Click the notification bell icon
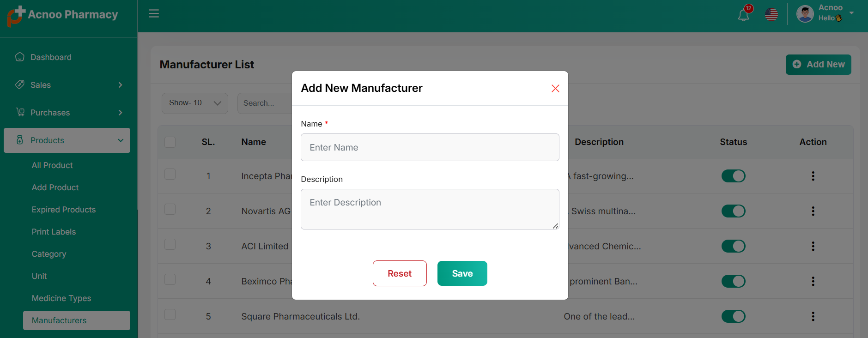 click(x=743, y=15)
